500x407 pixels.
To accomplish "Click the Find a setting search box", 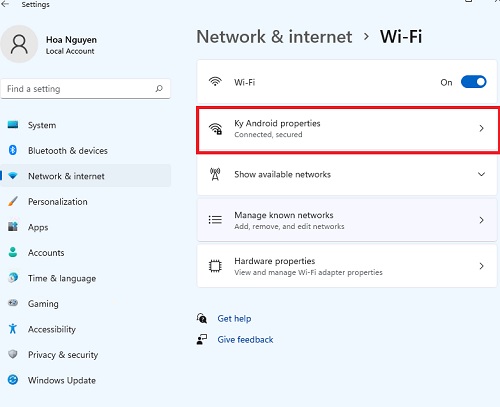I will (86, 89).
